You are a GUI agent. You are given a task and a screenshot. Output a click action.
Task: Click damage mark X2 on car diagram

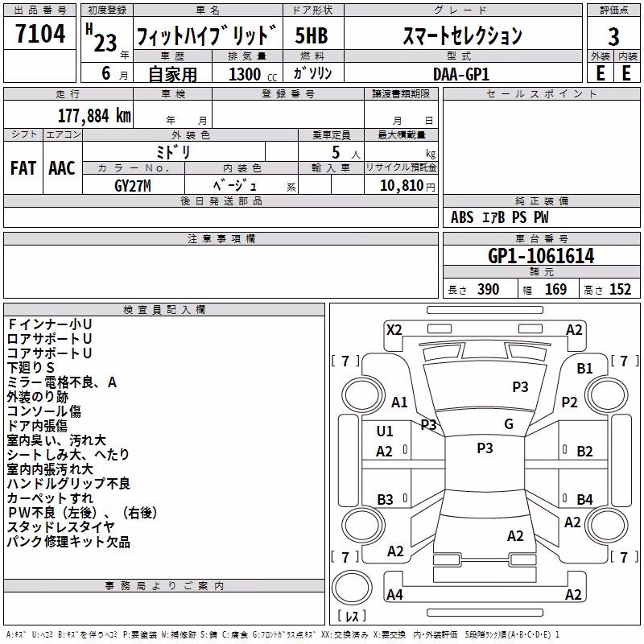394,330
